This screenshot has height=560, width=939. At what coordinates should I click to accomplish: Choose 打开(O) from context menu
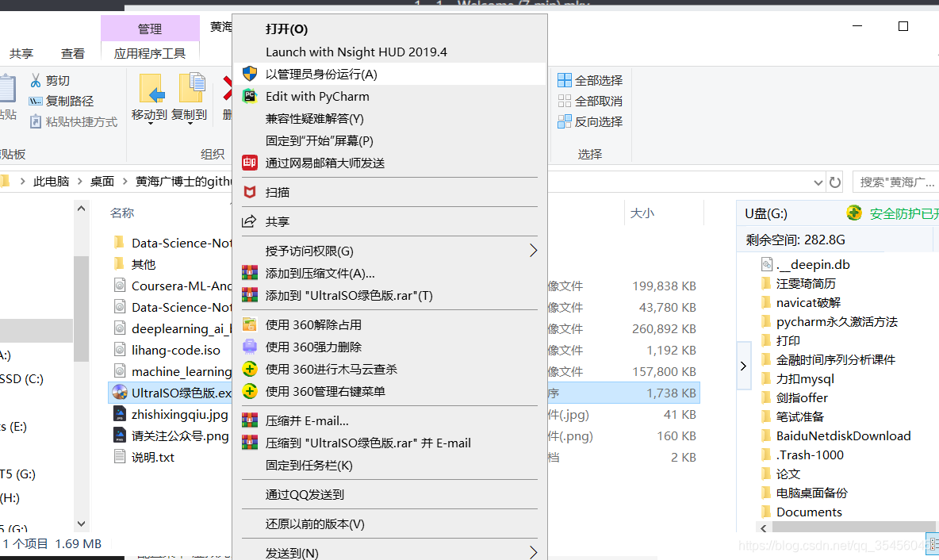point(286,29)
